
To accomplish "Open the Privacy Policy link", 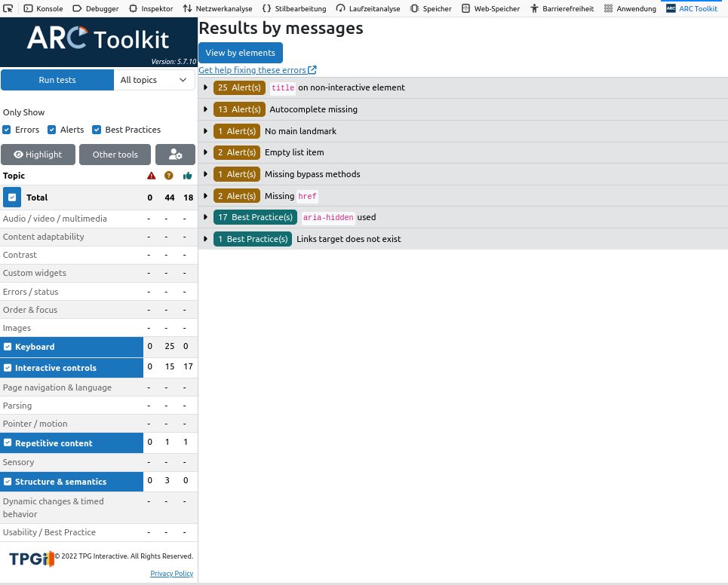I will (x=171, y=574).
